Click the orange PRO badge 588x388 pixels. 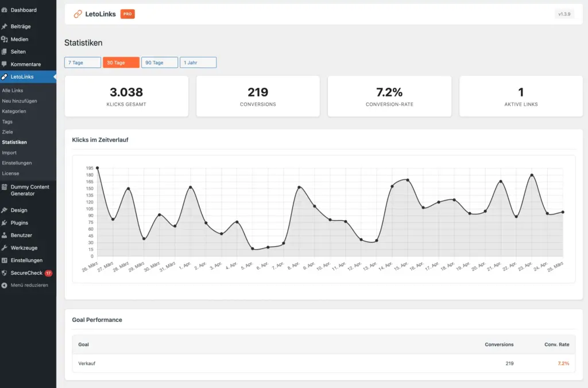127,14
